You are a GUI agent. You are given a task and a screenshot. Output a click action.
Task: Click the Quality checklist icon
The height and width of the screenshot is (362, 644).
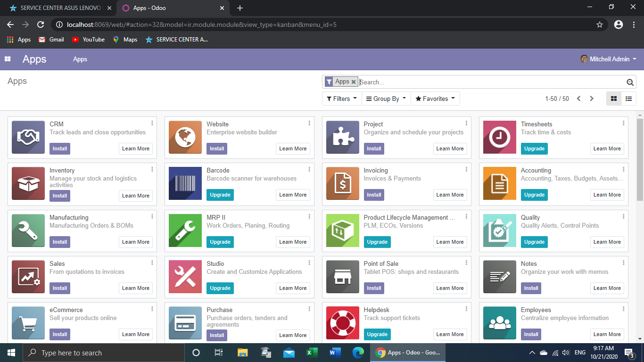tap(500, 230)
